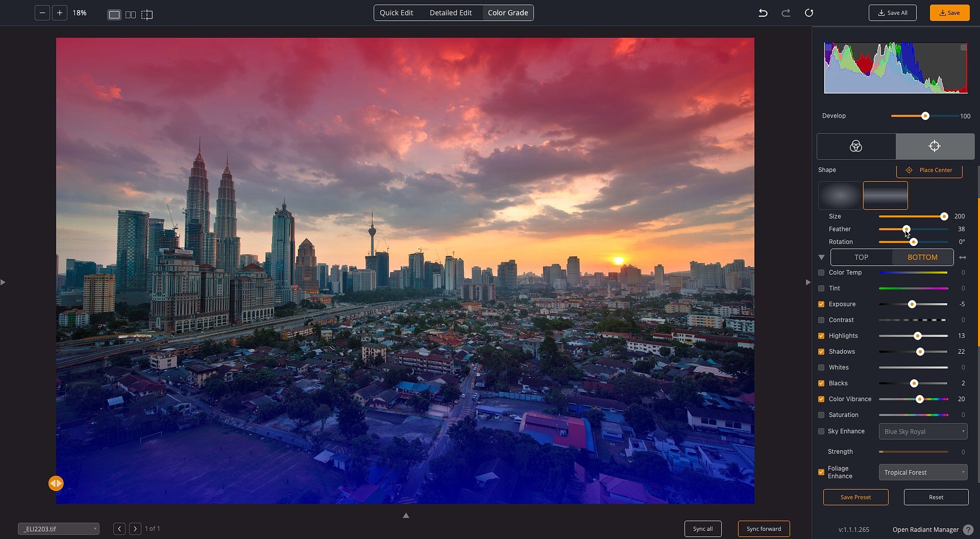Click the undo arrow icon
The image size is (980, 539).
pyautogui.click(x=763, y=13)
